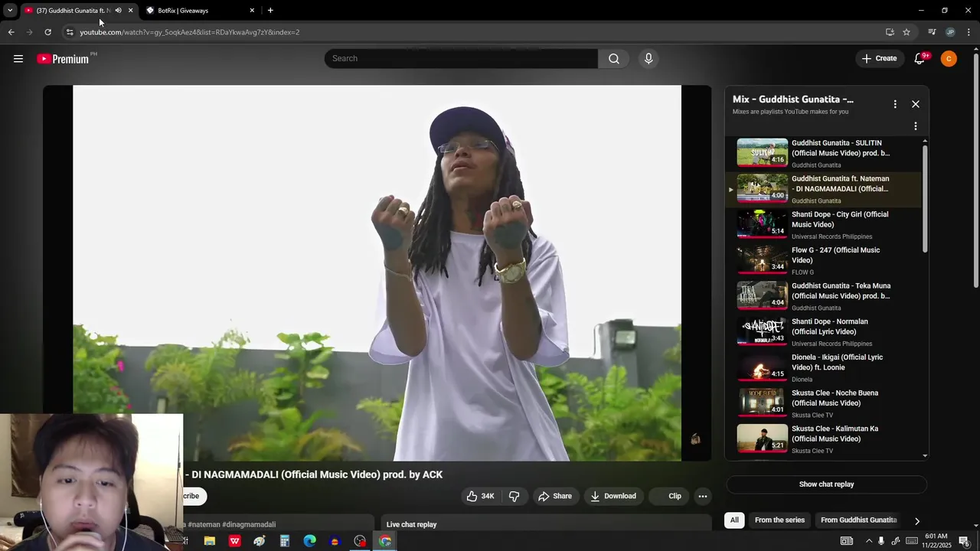This screenshot has width=980, height=551.
Task: Play SULITIN video thumbnail in playlist
Action: pyautogui.click(x=762, y=152)
